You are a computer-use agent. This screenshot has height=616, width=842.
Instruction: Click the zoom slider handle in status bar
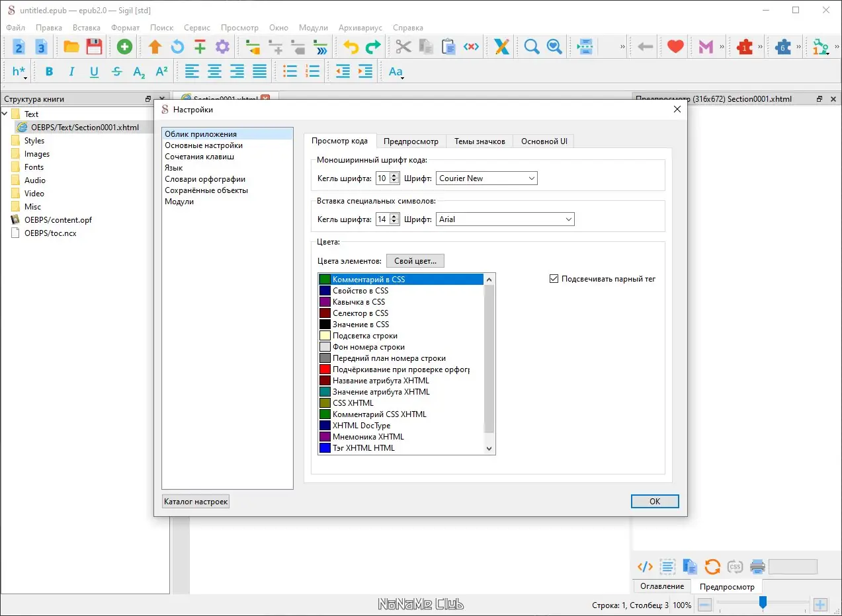pyautogui.click(x=763, y=603)
